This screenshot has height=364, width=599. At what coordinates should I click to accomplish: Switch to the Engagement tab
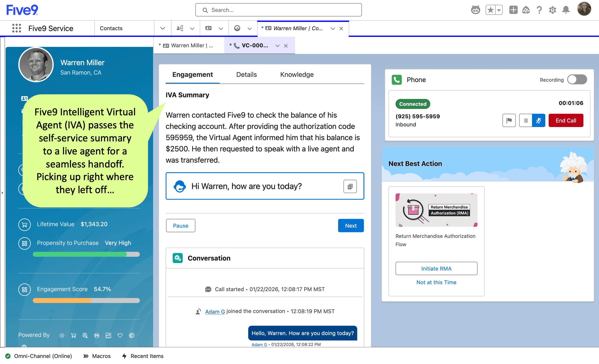pyautogui.click(x=192, y=74)
